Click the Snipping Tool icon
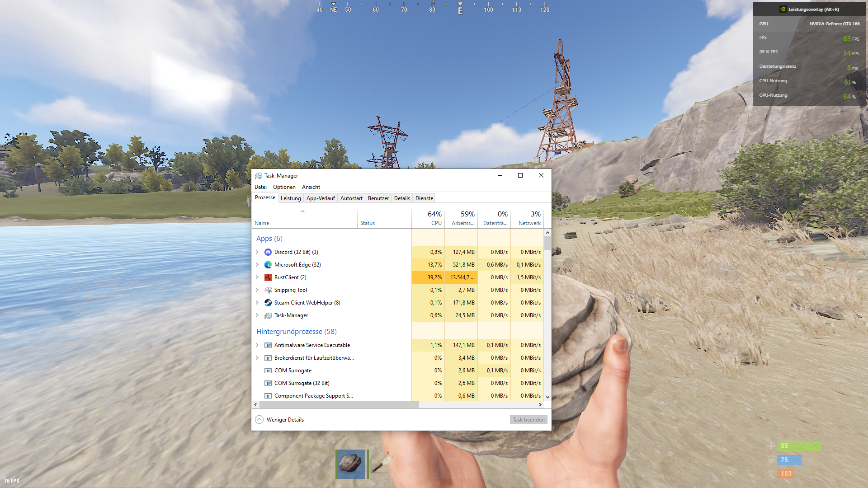The width and height of the screenshot is (868, 488). 268,290
